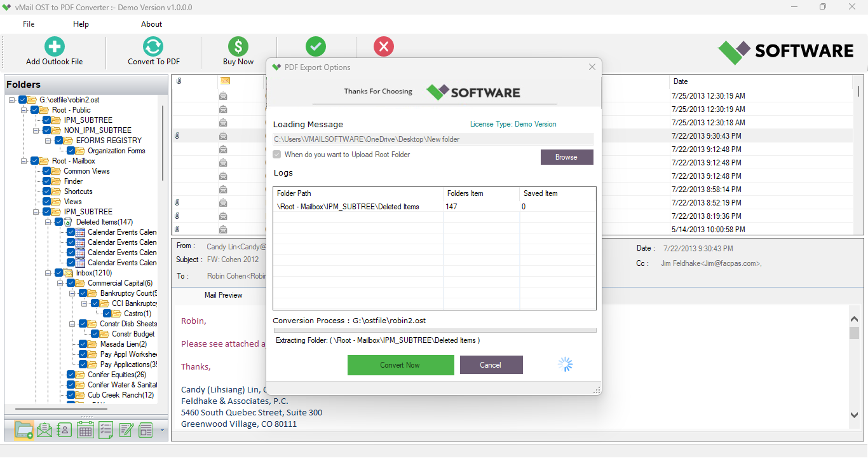Screen dimensions: 868x458
Task: Uncheck the Finder folder checkbox
Action: tap(47, 181)
